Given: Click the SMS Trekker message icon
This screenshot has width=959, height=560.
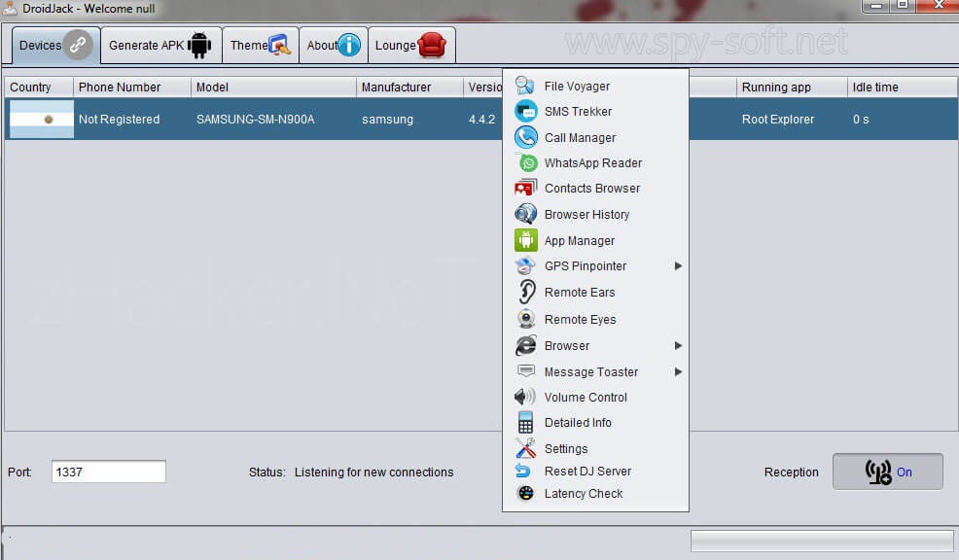Looking at the screenshot, I should click(x=525, y=111).
